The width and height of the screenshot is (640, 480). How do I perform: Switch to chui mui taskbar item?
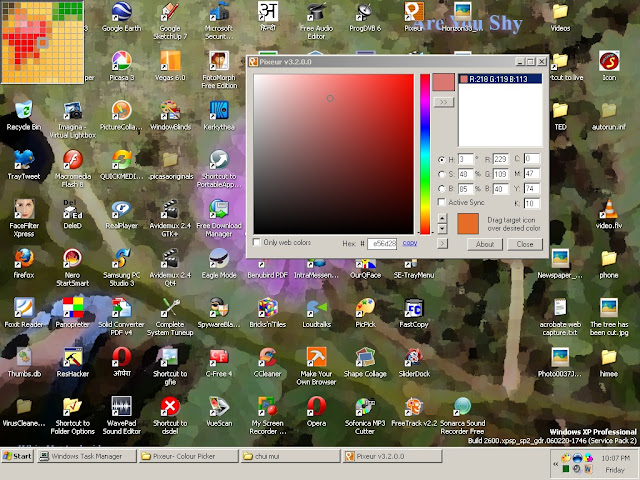click(x=290, y=456)
